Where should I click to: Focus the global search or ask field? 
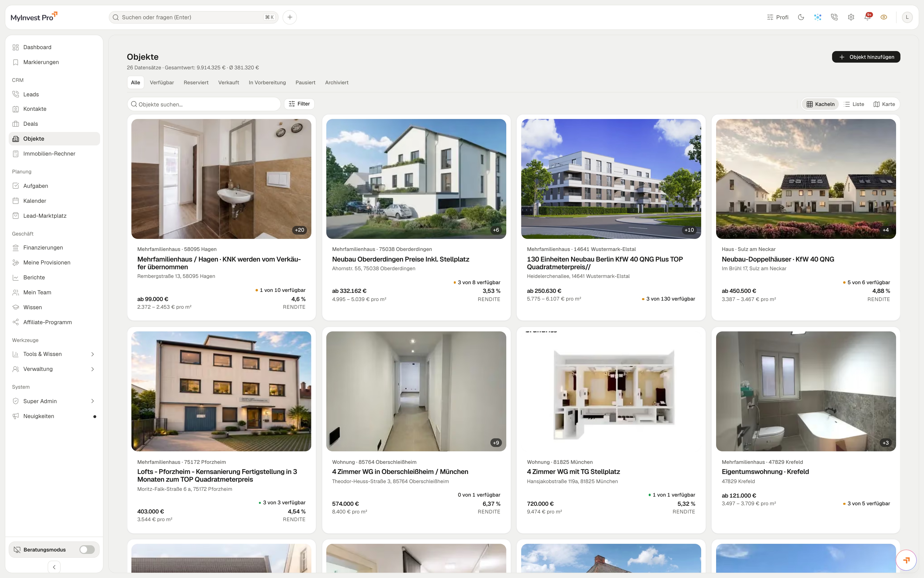(x=193, y=17)
